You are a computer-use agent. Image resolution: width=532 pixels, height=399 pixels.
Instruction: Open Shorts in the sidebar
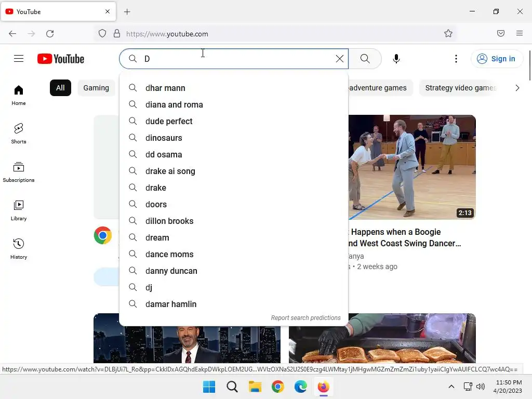[19, 134]
